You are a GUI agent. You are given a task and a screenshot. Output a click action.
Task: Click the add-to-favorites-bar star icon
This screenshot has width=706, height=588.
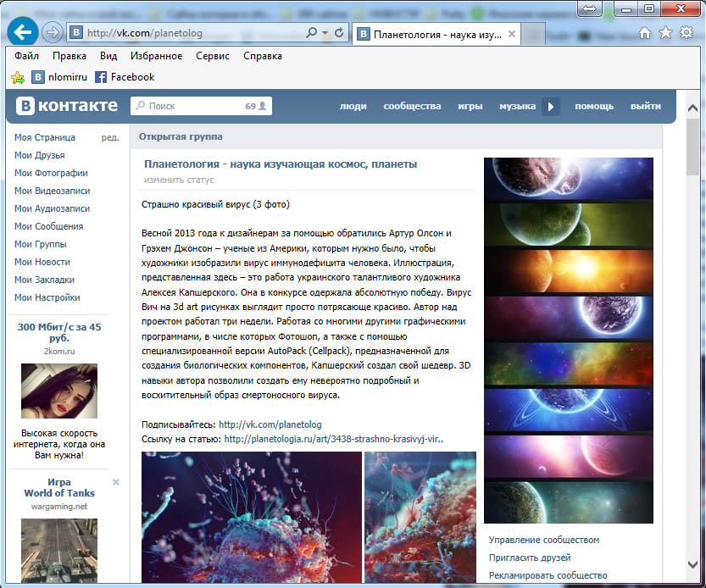click(x=18, y=77)
